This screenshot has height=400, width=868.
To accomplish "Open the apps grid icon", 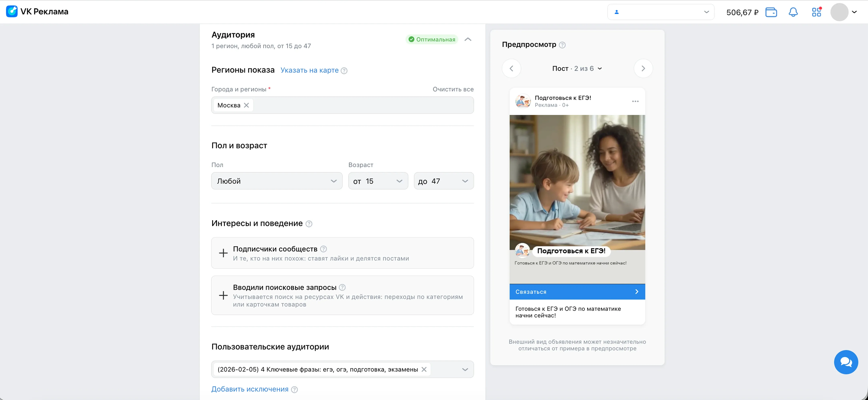I will coord(816,12).
